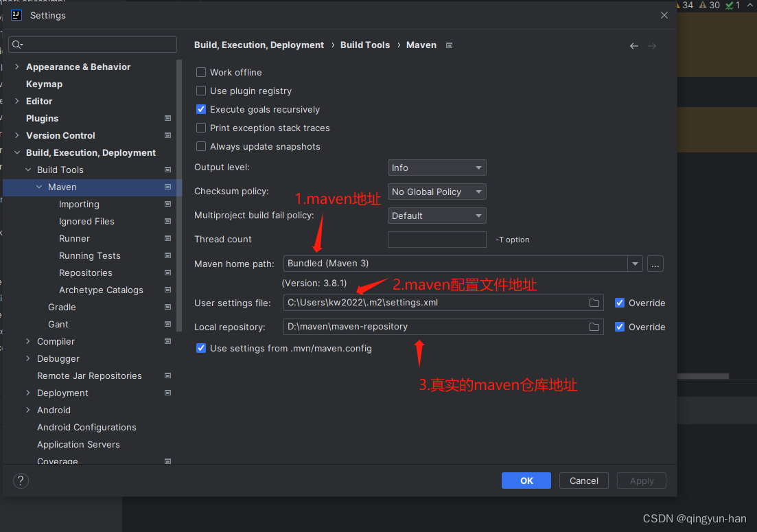
Task: Click the Thread count input field
Action: click(437, 240)
